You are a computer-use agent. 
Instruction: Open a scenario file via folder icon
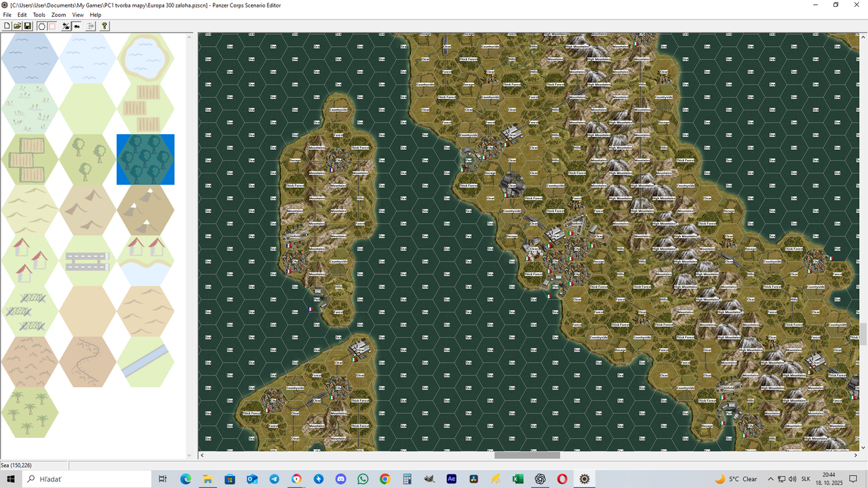click(18, 26)
